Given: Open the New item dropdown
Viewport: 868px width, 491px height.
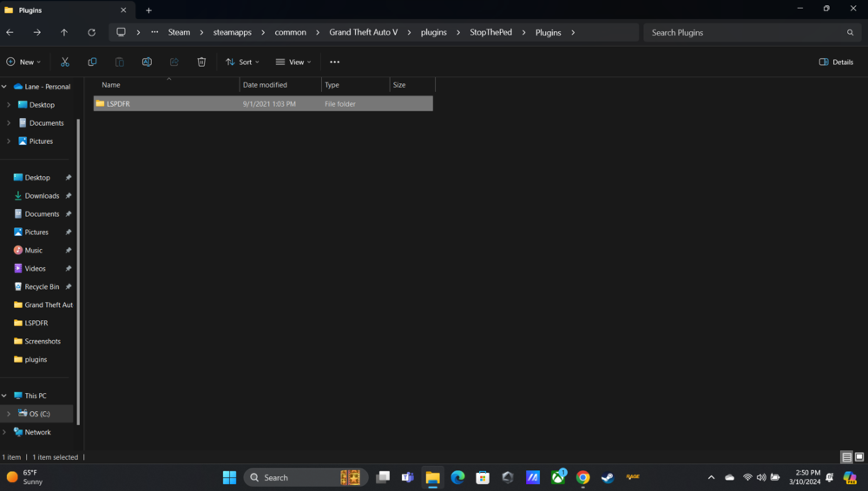Looking at the screenshot, I should (23, 62).
